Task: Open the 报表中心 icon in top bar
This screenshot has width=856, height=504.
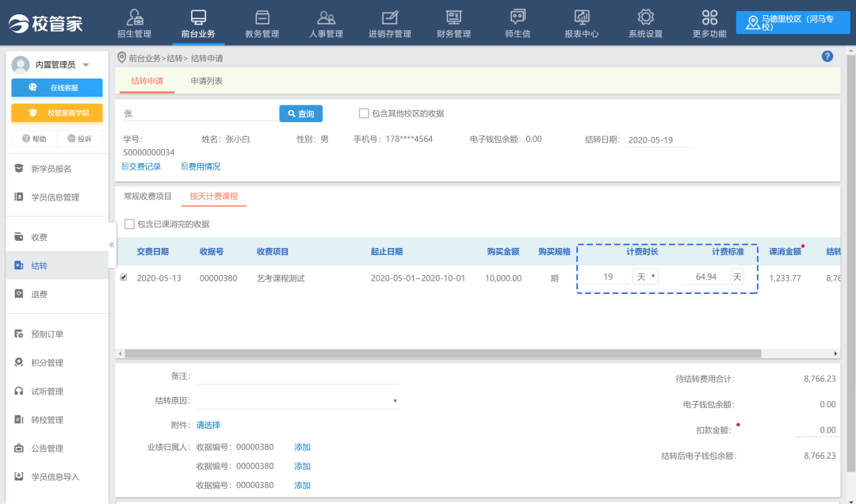Action: click(581, 18)
